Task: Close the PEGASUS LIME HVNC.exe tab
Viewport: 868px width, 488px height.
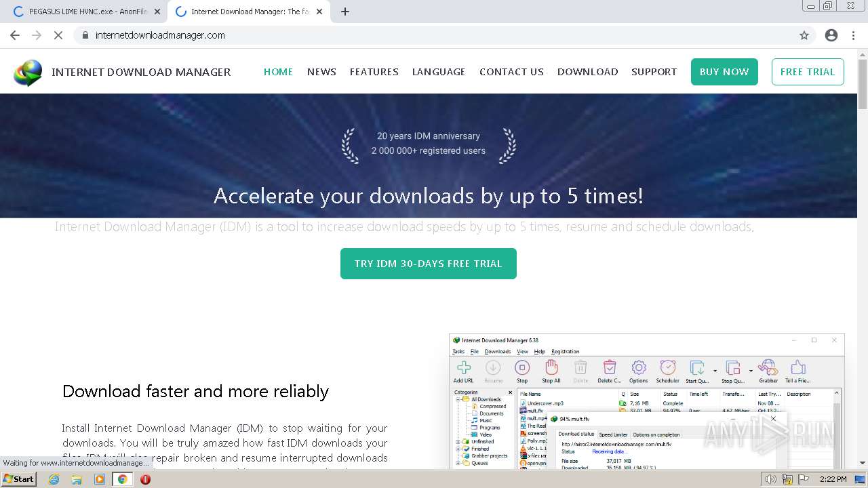Action: pos(157,12)
